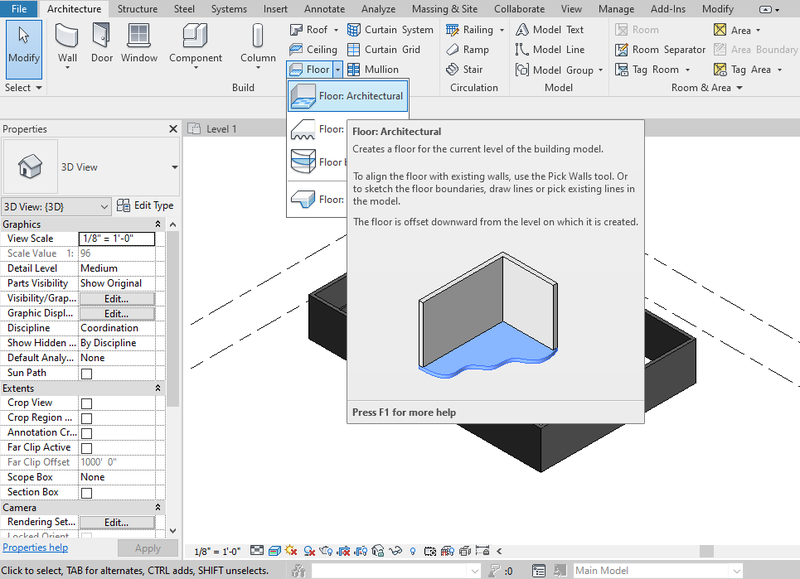This screenshot has height=579, width=800.
Task: Enable the Crop View checkbox
Action: (87, 404)
